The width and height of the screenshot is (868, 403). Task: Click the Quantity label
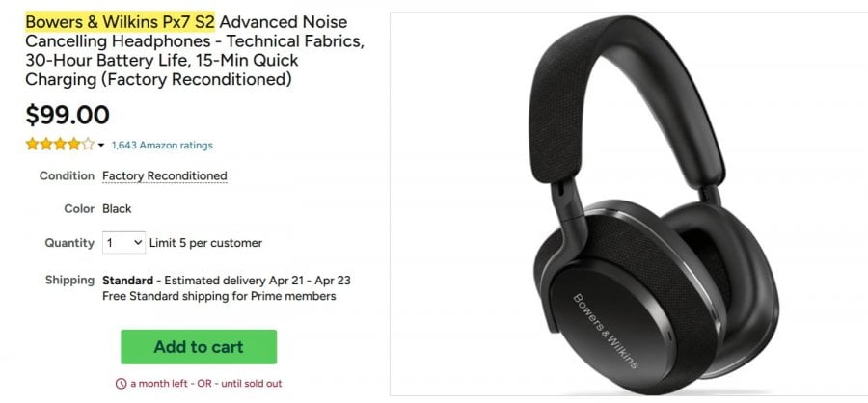coord(69,243)
